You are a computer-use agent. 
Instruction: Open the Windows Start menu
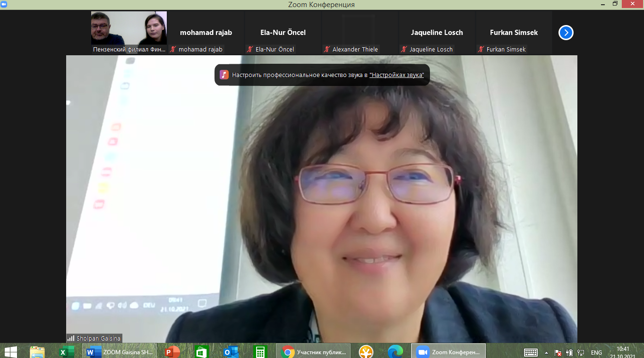coord(10,352)
